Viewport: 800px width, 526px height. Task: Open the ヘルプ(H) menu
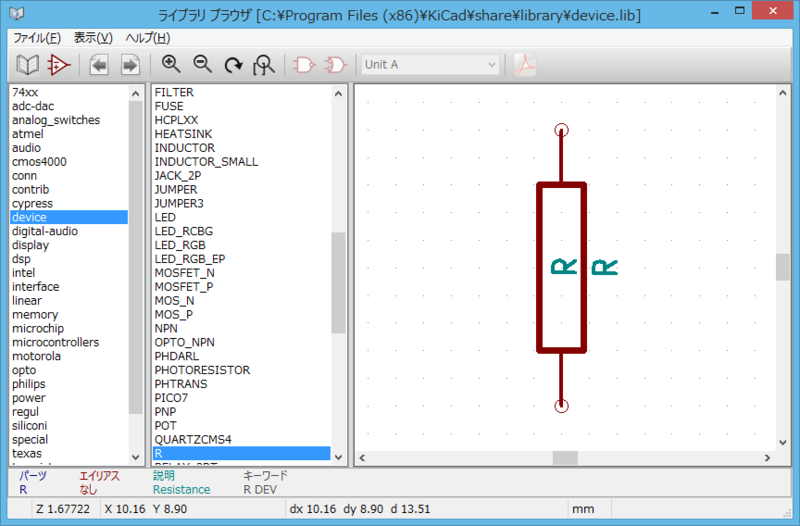click(147, 38)
